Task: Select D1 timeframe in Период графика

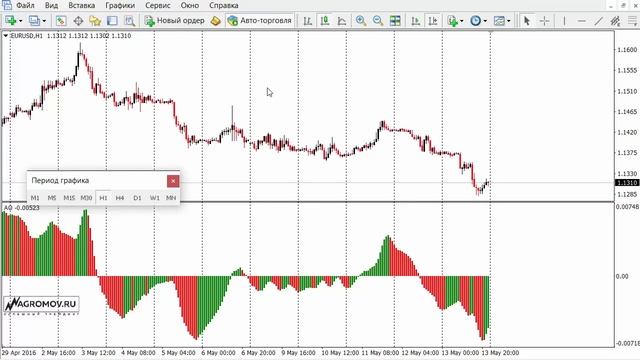Action: coord(137,198)
